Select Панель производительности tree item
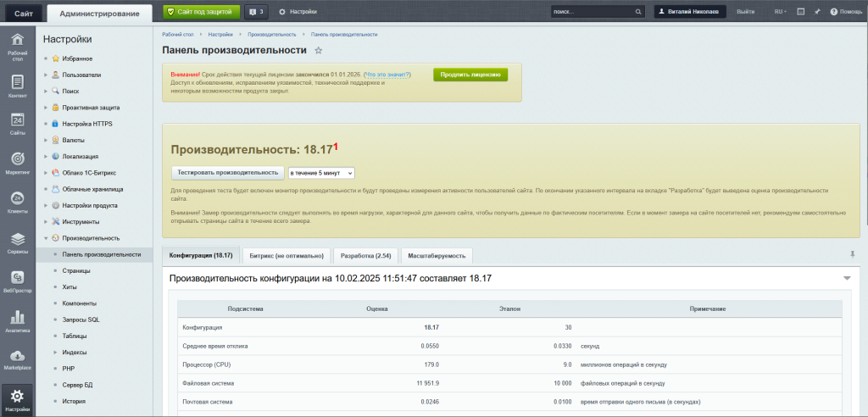 [102, 255]
